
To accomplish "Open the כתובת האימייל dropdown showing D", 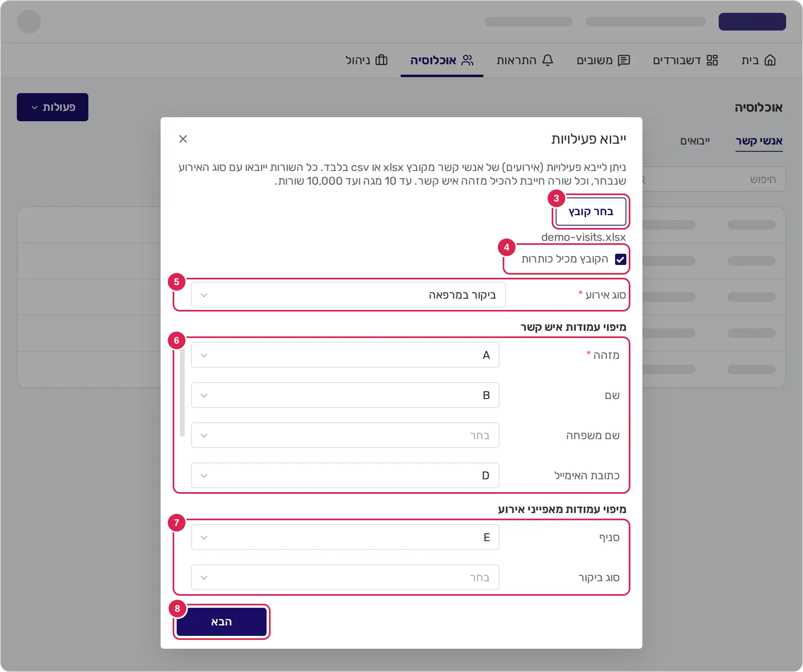I will click(345, 476).
